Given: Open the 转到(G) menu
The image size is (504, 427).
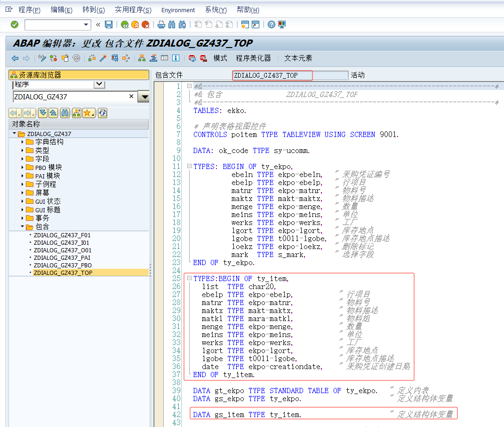Looking at the screenshot, I should 94,10.
